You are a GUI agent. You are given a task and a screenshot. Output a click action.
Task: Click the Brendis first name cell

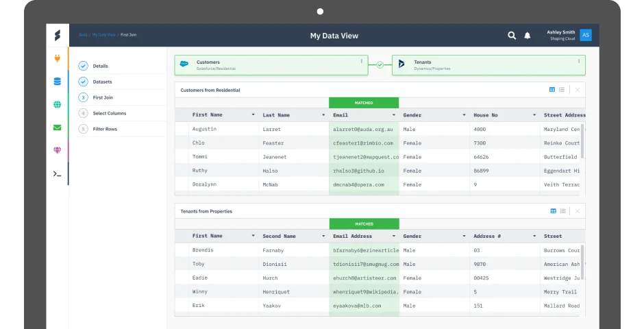tap(203, 249)
